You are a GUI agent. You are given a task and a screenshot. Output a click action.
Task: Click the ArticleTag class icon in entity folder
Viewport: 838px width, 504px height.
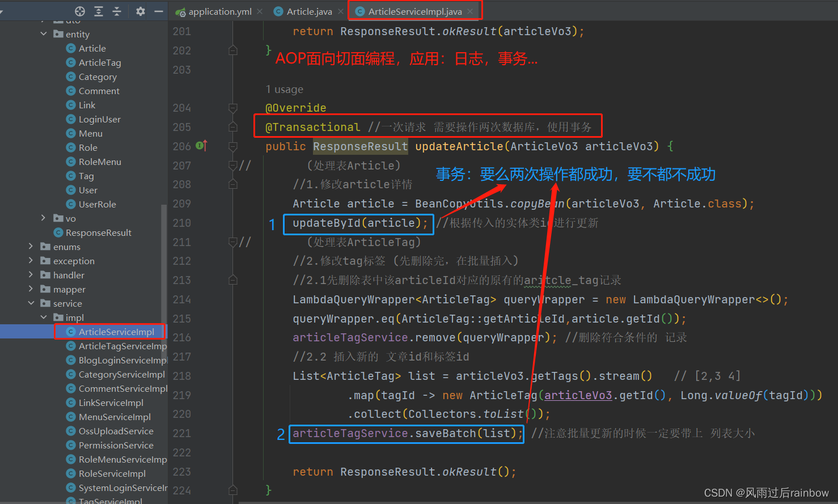[71, 62]
